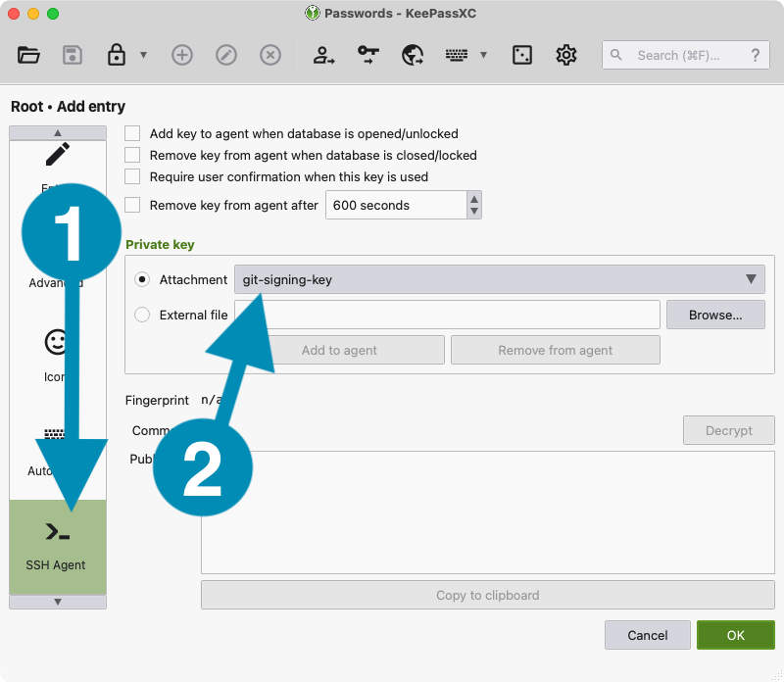Click the open URL globe icon
This screenshot has width=784, height=682.
coord(412,55)
